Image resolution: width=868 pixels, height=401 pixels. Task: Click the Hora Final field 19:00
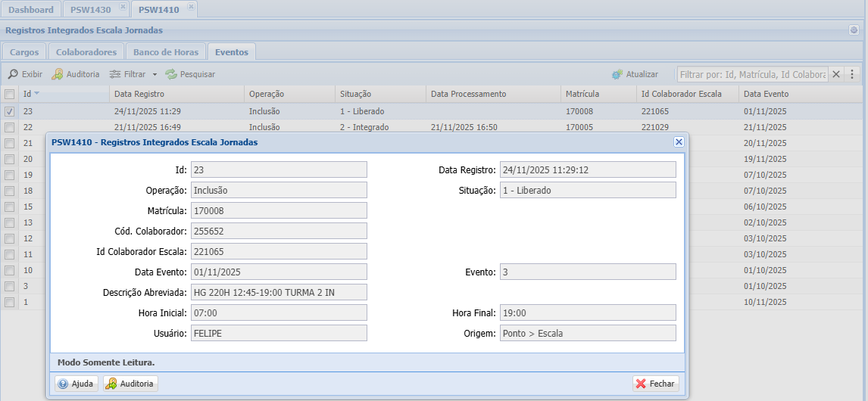[x=587, y=313]
